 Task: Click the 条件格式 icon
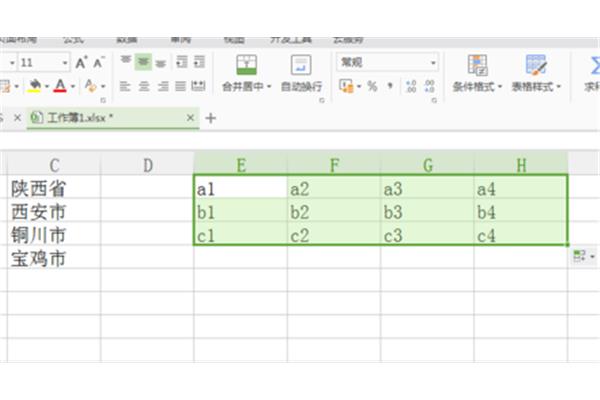coord(477,65)
